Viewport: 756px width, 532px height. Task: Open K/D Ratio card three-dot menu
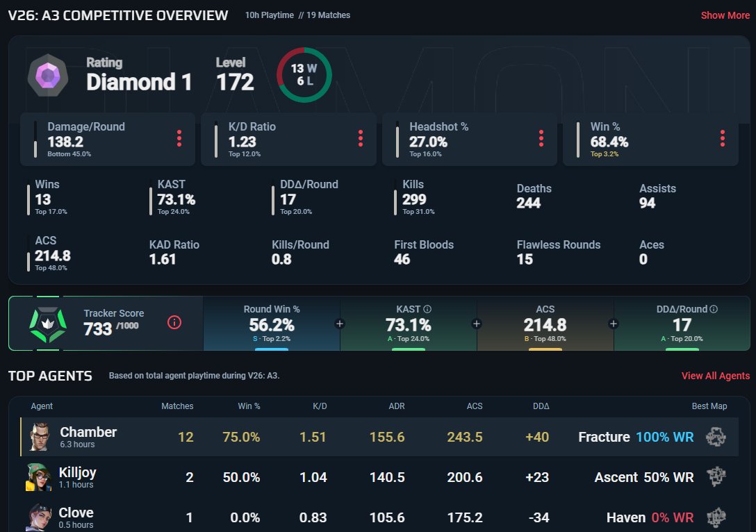click(x=360, y=138)
